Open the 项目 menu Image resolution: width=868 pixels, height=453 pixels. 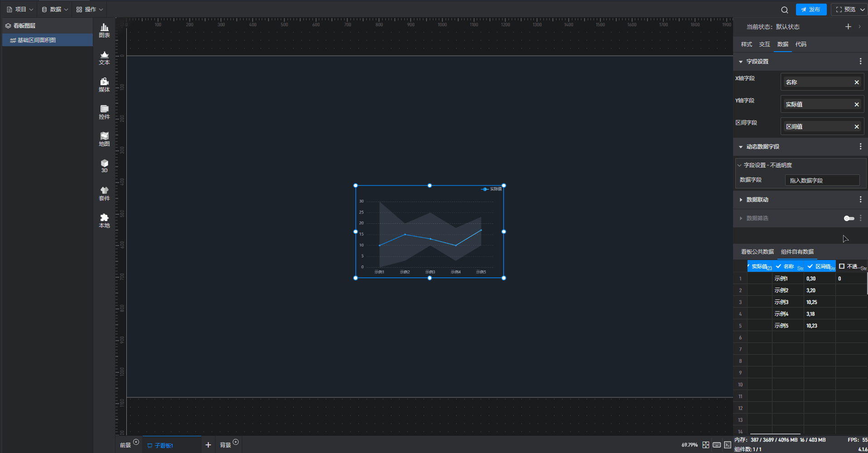coord(20,10)
